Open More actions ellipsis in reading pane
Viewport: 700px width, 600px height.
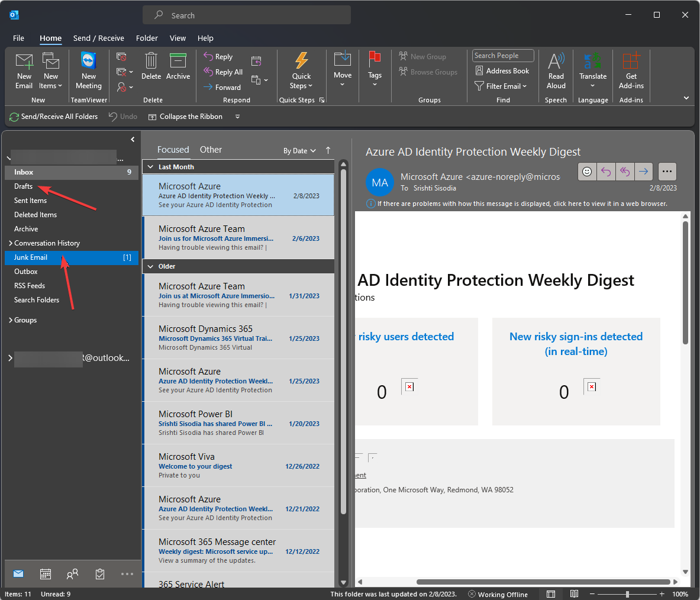667,172
